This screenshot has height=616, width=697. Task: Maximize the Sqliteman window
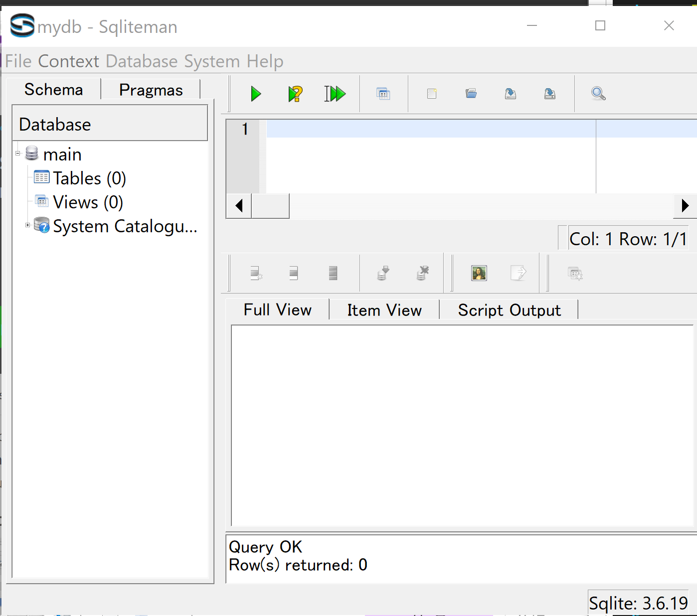600,25
